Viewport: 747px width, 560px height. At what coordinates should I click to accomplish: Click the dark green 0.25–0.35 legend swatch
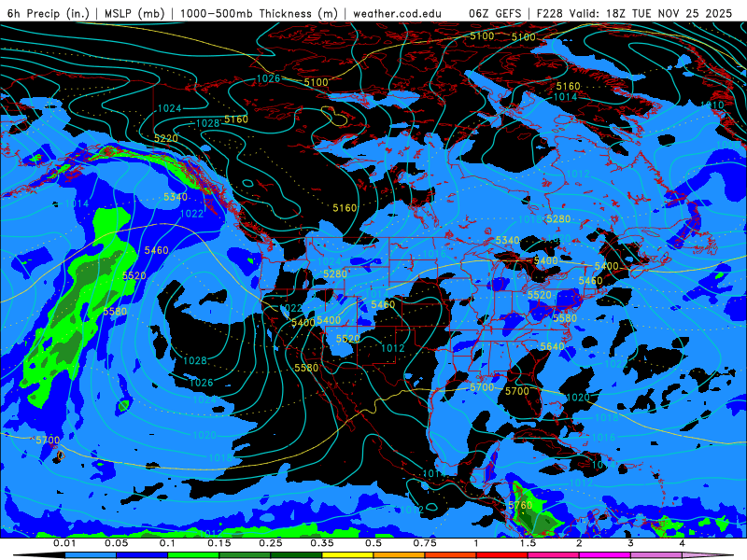(x=296, y=555)
